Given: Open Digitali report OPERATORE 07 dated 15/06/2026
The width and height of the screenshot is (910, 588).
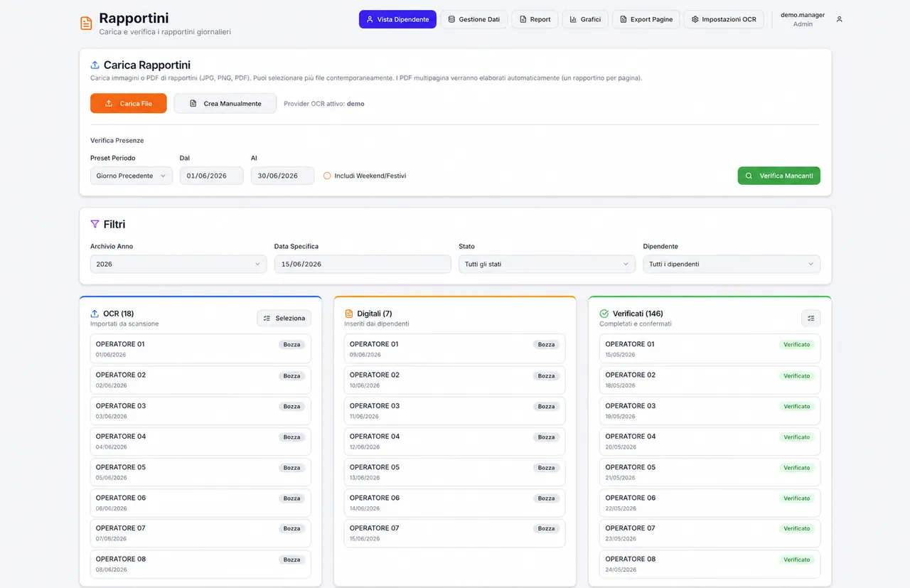Looking at the screenshot, I should [x=454, y=533].
